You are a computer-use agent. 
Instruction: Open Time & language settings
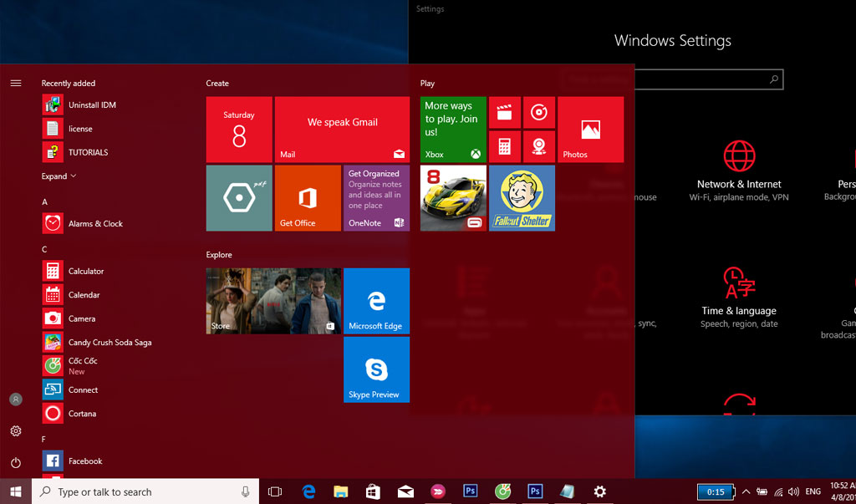(x=739, y=298)
